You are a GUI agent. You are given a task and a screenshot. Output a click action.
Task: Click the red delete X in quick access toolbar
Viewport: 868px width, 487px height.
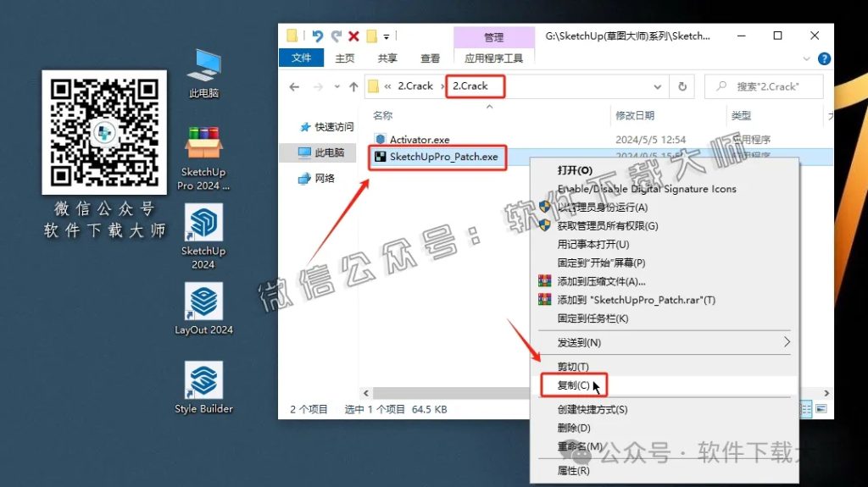[353, 36]
